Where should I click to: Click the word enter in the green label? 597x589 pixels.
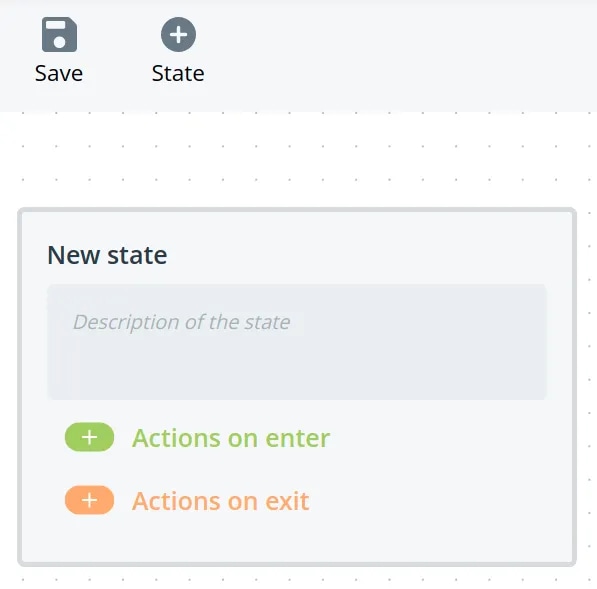tap(297, 439)
